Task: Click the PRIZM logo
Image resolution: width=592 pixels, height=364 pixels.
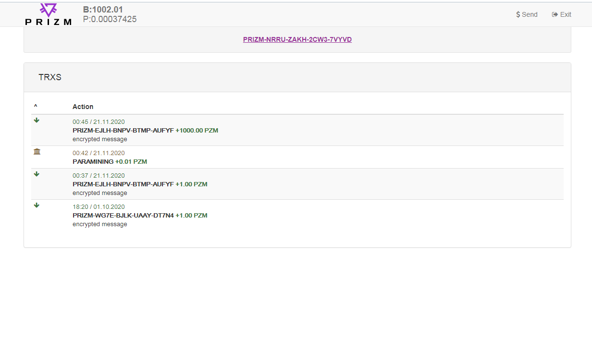Action: (x=49, y=14)
